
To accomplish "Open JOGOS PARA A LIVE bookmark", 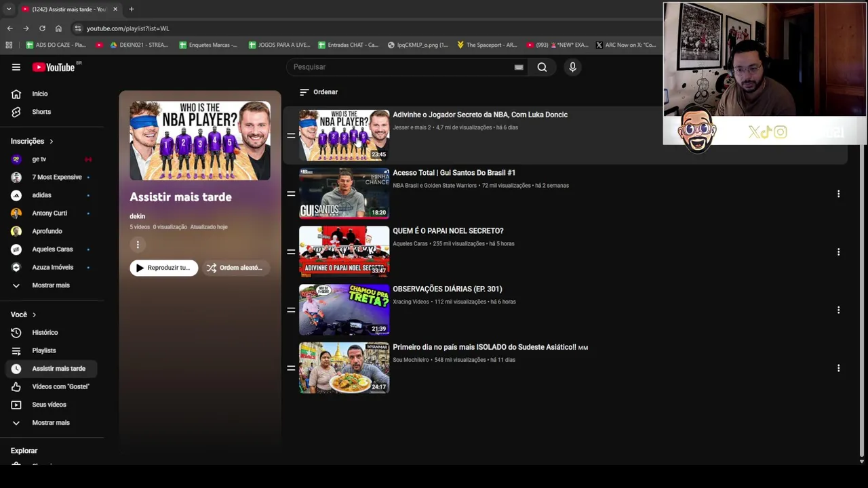I will click(279, 45).
